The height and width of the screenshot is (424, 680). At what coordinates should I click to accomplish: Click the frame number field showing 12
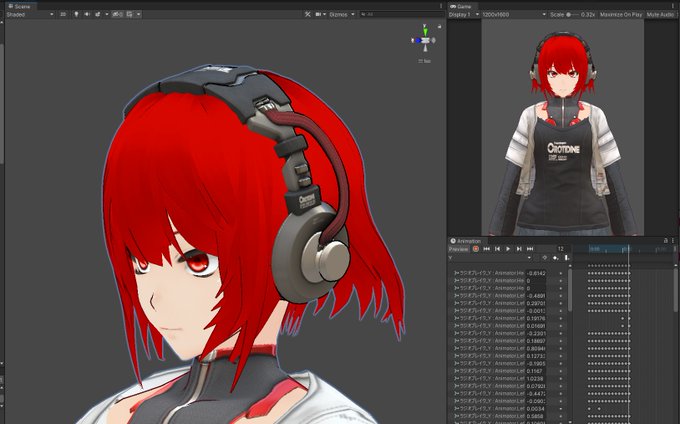pyautogui.click(x=562, y=249)
